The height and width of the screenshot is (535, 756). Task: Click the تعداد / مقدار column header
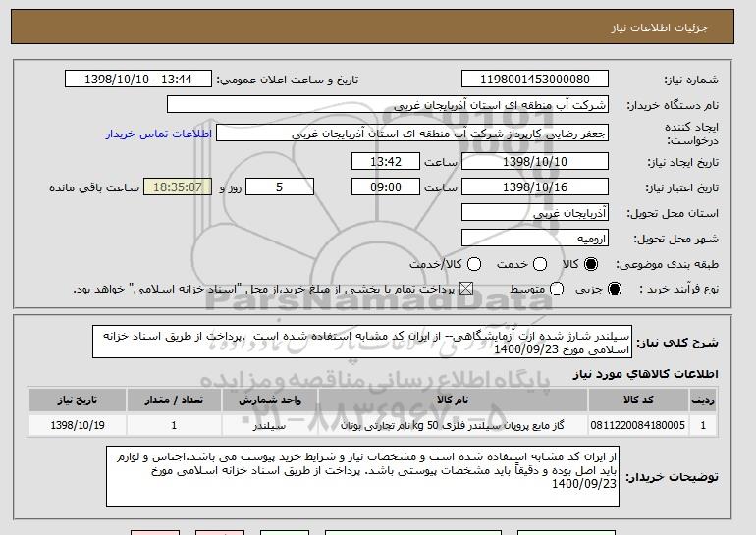point(174,401)
